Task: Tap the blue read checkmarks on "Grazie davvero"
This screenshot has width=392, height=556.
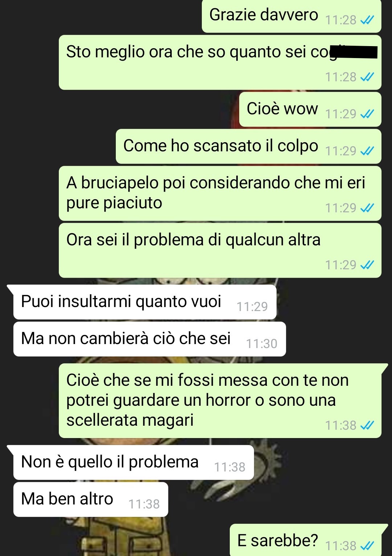Action: 367,20
